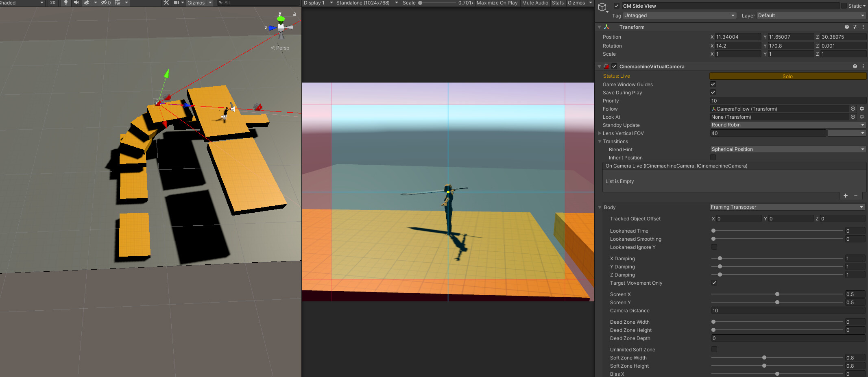
Task: Enable Maximize On Play in Game view
Action: click(x=497, y=3)
